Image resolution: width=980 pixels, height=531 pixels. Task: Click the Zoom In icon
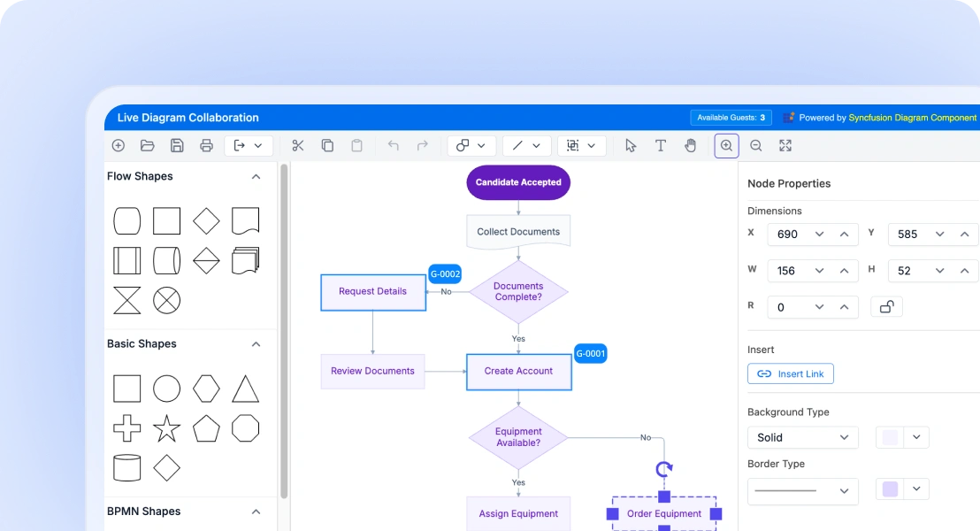click(726, 146)
